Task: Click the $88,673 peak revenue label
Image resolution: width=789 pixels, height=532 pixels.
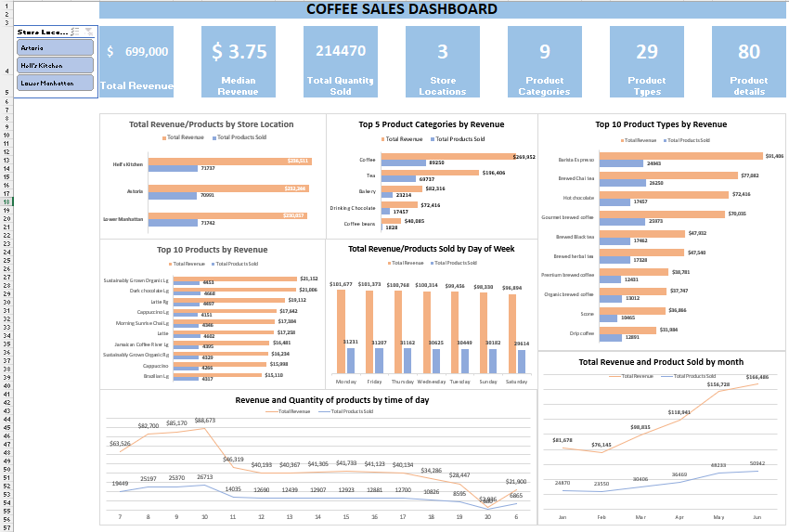Action: [205, 421]
